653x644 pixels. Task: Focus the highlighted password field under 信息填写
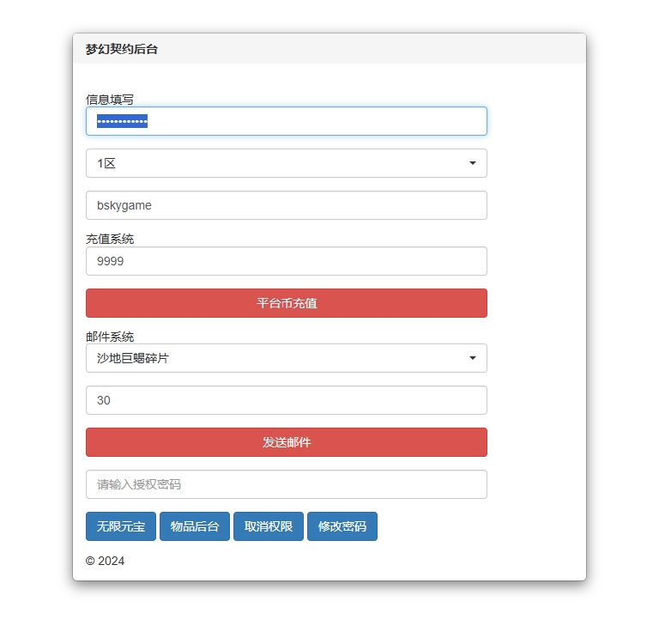click(287, 121)
